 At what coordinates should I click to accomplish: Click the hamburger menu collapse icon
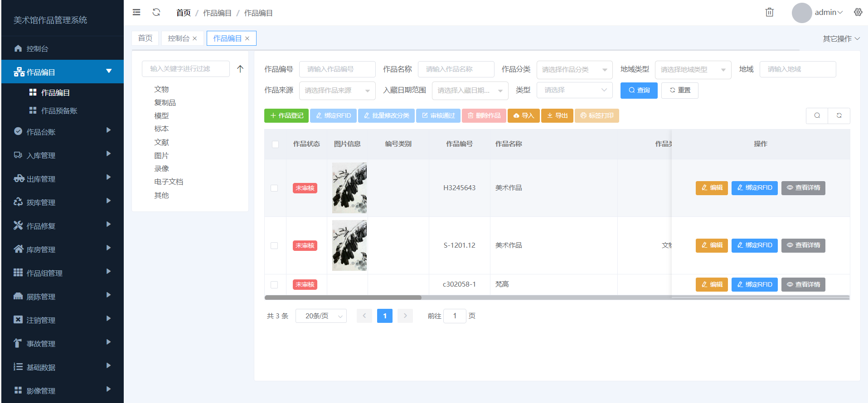pos(136,12)
